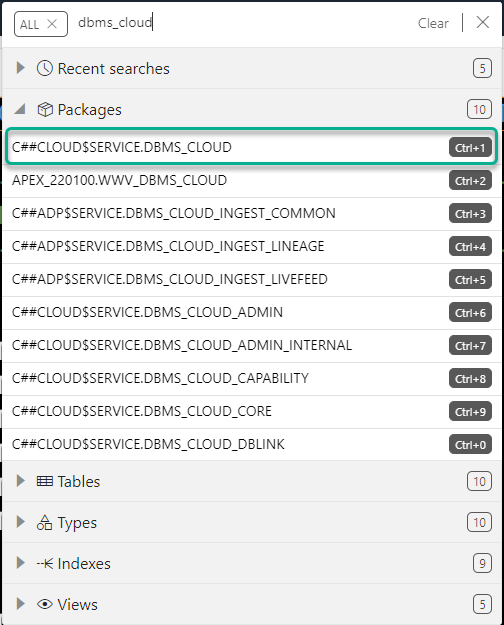Click the Tables grid icon
Viewport: 504px width, 625px height.
(45, 482)
